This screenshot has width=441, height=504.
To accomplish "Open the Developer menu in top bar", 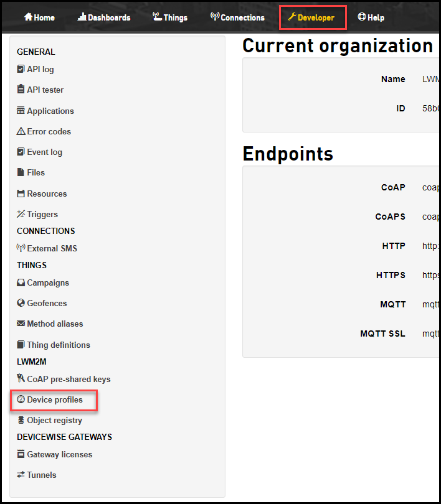I will (311, 17).
